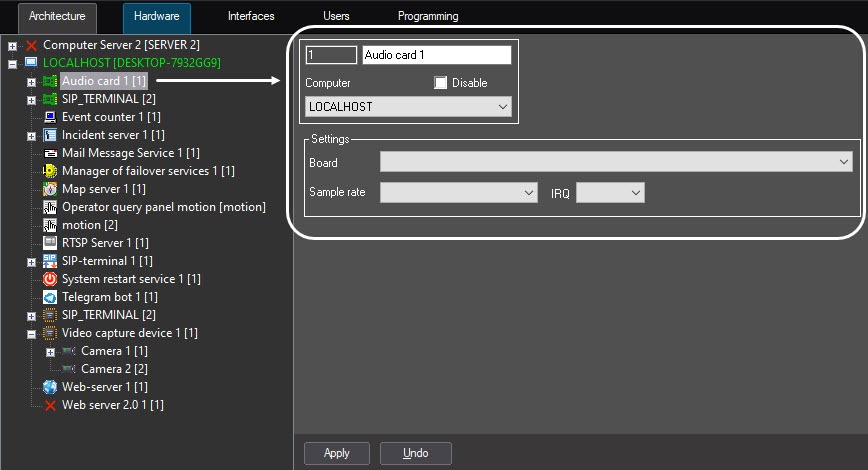The height and width of the screenshot is (470, 868).
Task: Collapse the Video capture device 1 node
Action: pos(31,333)
